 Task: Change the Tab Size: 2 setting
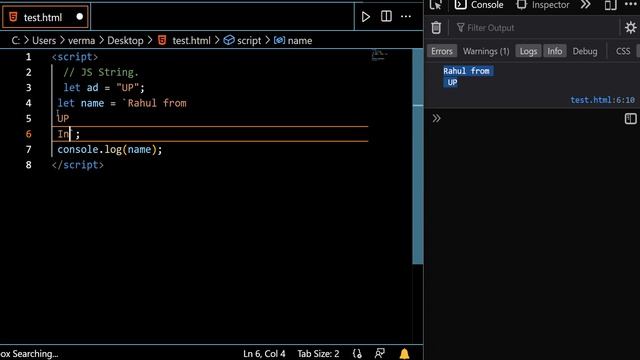tap(318, 353)
